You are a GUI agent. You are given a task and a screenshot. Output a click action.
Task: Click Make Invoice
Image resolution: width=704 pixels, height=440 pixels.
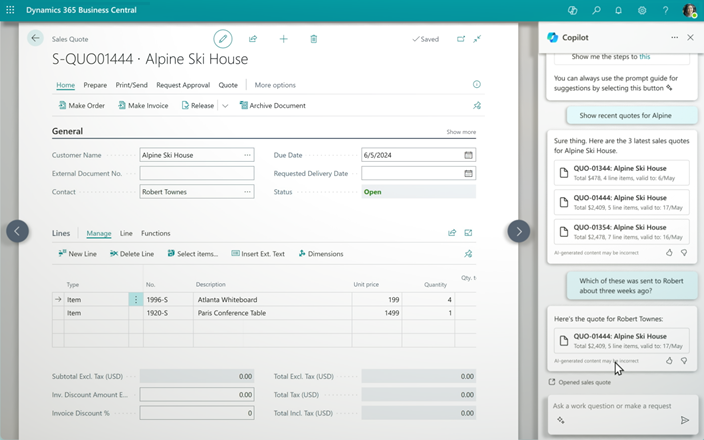(143, 106)
